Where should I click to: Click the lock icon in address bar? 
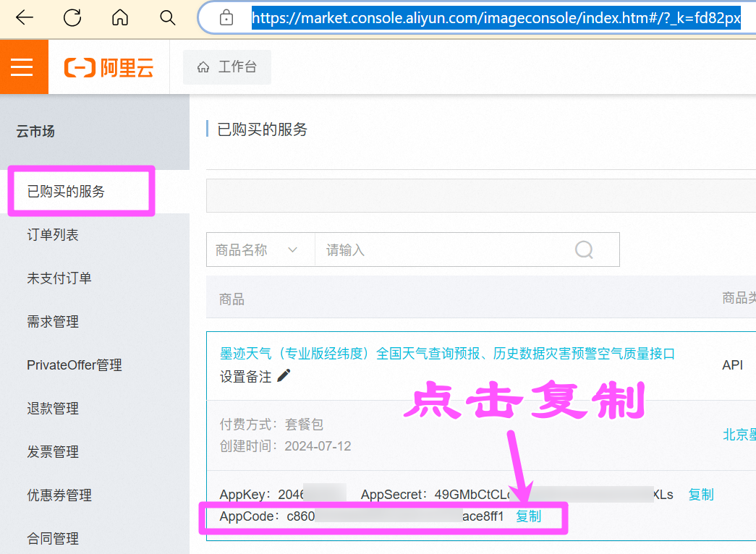tap(226, 18)
